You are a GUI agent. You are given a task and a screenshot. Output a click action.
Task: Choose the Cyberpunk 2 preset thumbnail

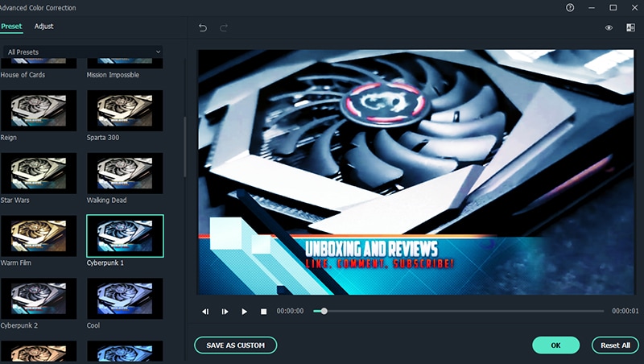39,298
